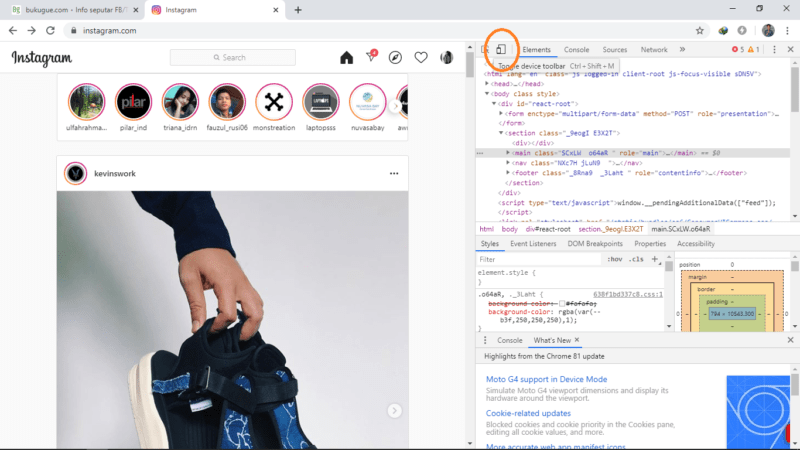Click the #fafafa color swatch
Viewport: 800px width, 450px height.
pos(562,304)
